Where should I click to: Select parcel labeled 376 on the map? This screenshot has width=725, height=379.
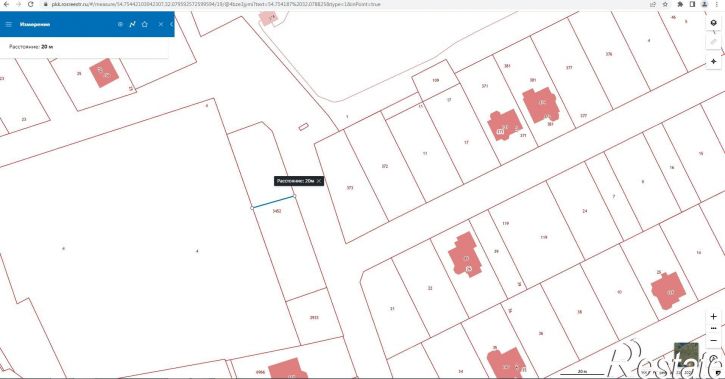609,54
